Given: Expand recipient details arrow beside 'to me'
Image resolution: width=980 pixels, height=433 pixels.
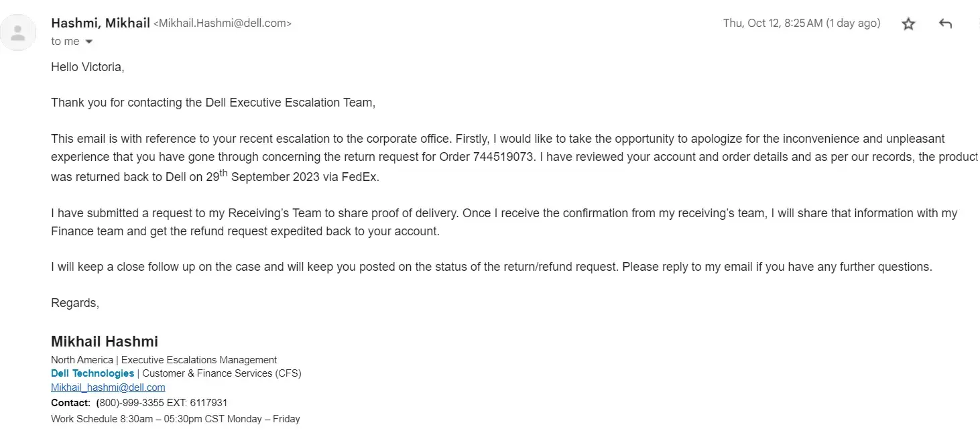Looking at the screenshot, I should [89, 42].
